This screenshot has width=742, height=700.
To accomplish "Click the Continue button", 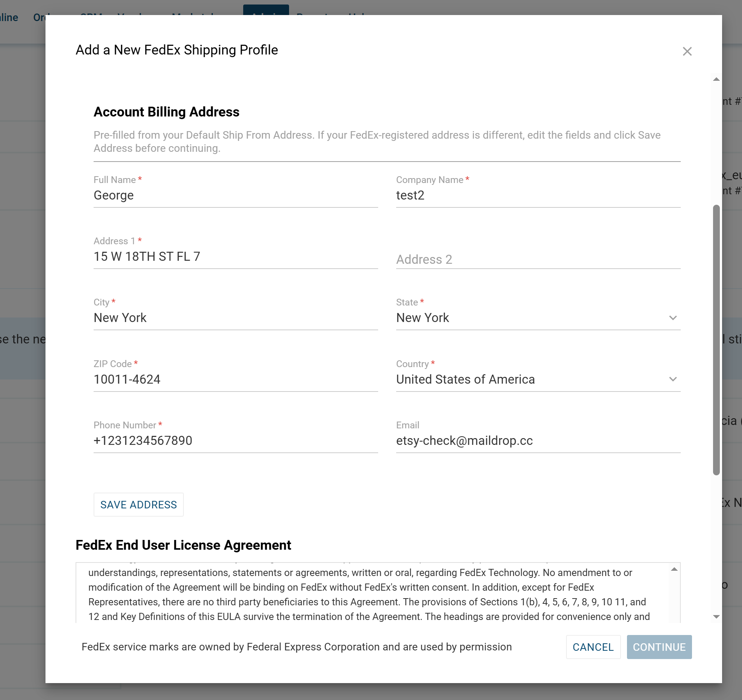I will coord(659,647).
